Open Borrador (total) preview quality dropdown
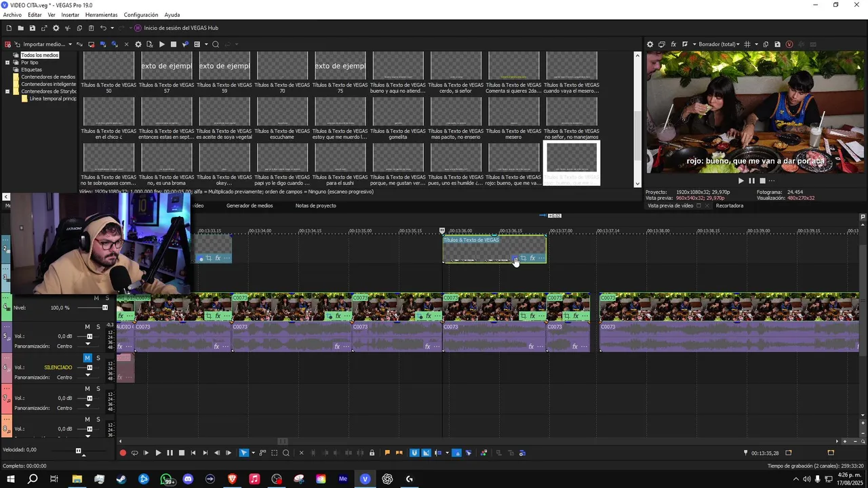This screenshot has width=868, height=488. 719,44
